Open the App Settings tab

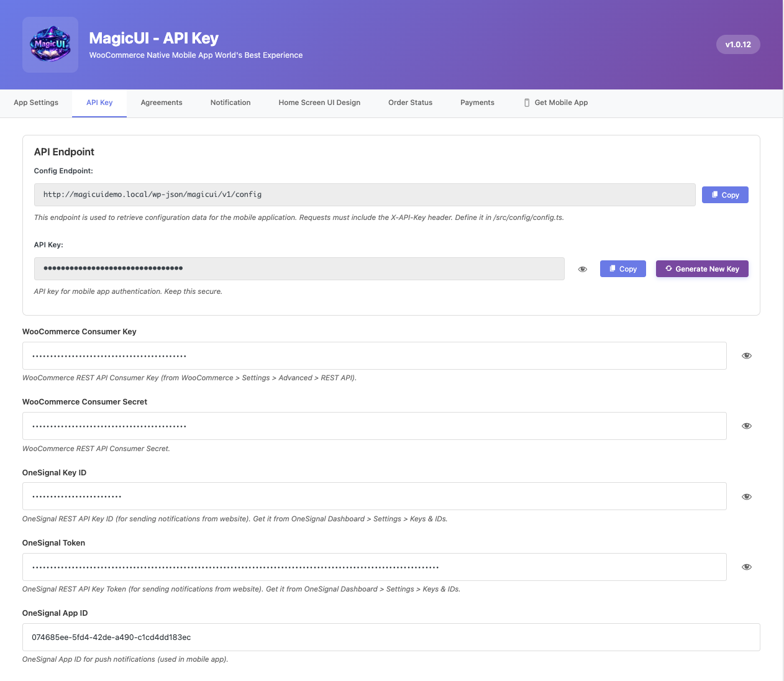pos(36,103)
